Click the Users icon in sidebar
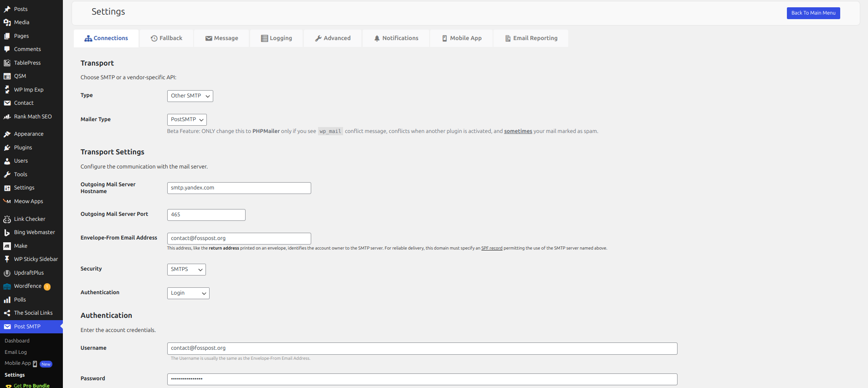This screenshot has width=868, height=388. [x=7, y=161]
